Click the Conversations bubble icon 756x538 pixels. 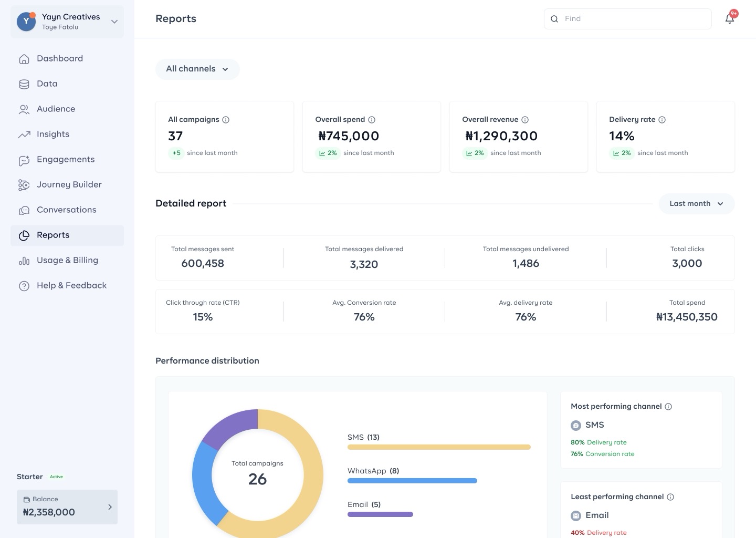pos(24,210)
